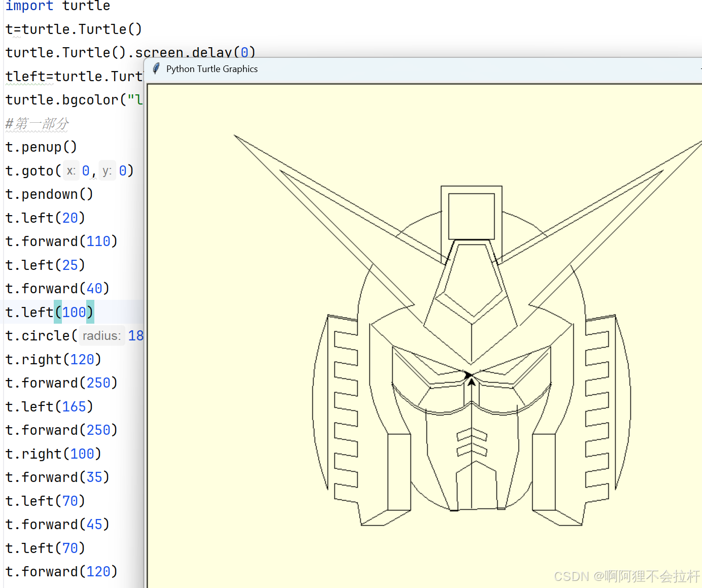
Task: Click the 't.forward(45)' code line
Action: 57,525
